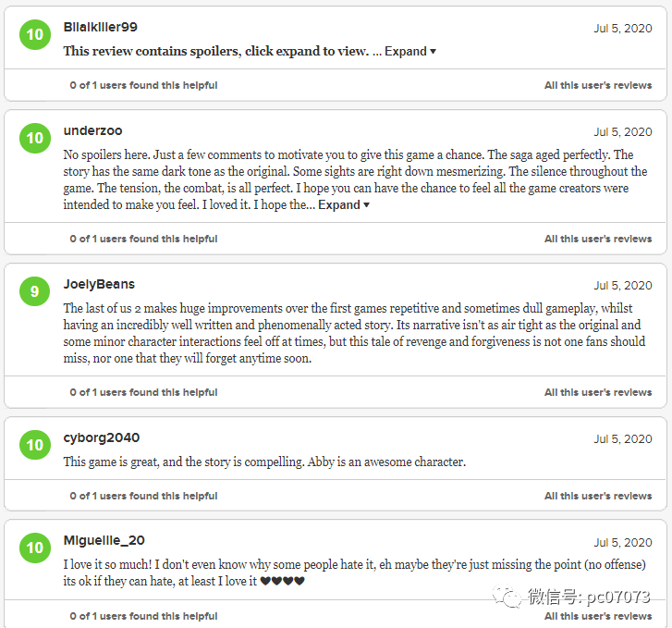Click underzoo's green score 10 badge
Screen dimensions: 672x628
click(34, 139)
